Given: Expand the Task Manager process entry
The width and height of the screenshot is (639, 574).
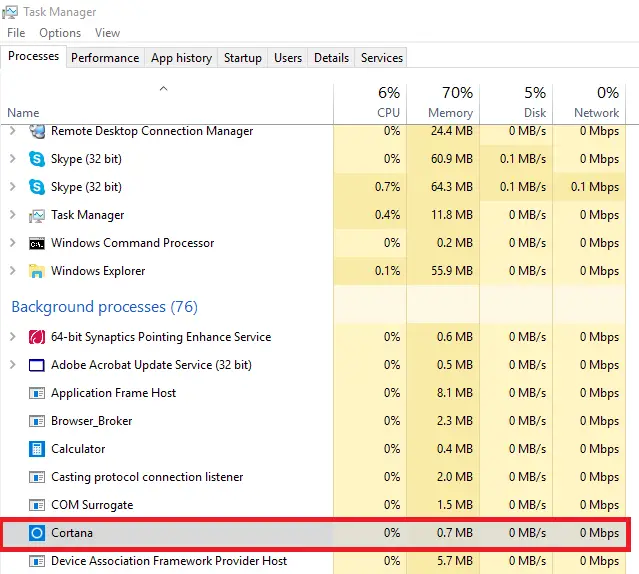Looking at the screenshot, I should point(13,215).
